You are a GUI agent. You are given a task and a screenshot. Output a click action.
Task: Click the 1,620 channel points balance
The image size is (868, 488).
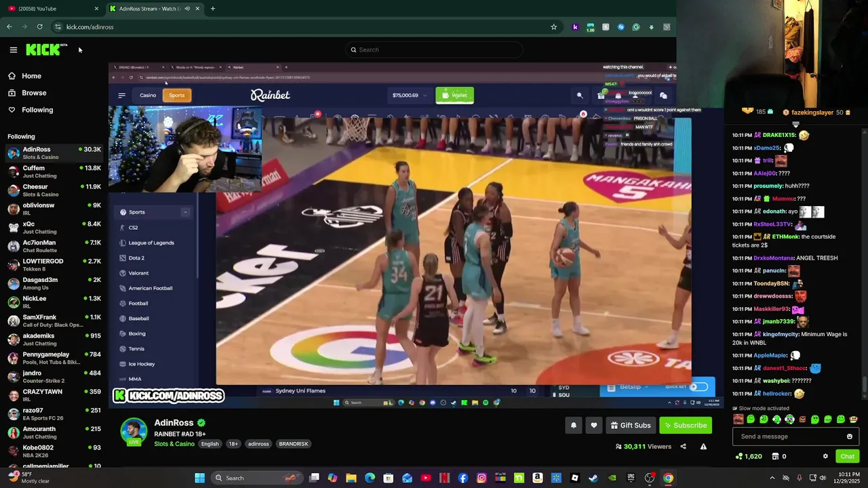point(749,456)
